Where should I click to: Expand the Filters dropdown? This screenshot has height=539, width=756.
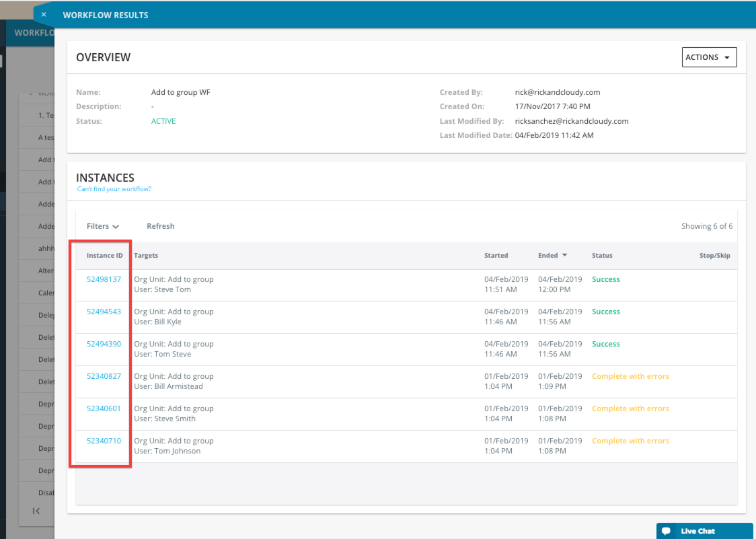[x=103, y=226]
